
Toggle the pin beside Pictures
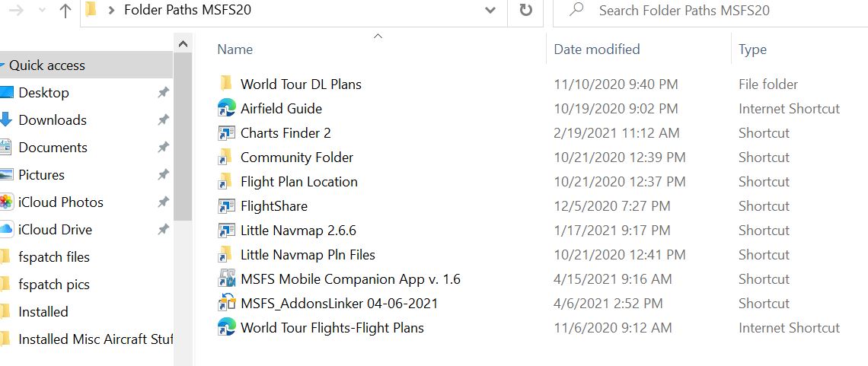pyautogui.click(x=163, y=175)
